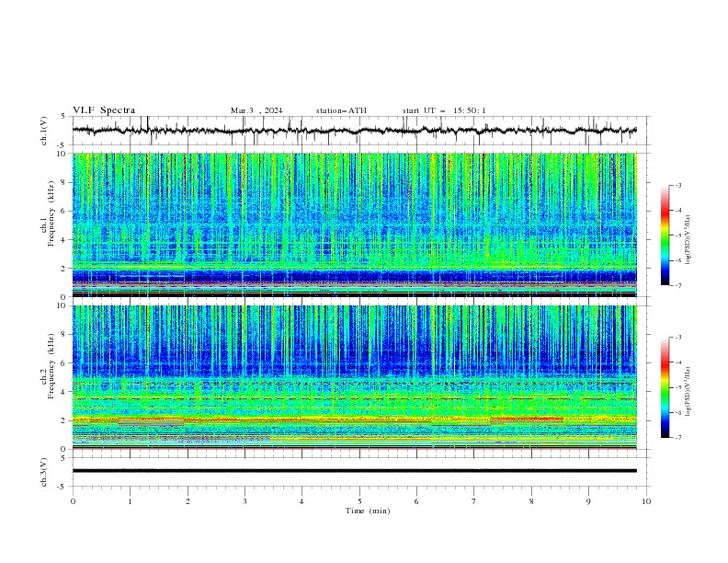Screen dimensions: 728x563
Task: Click time axis tick label '0'
Action: (73, 501)
